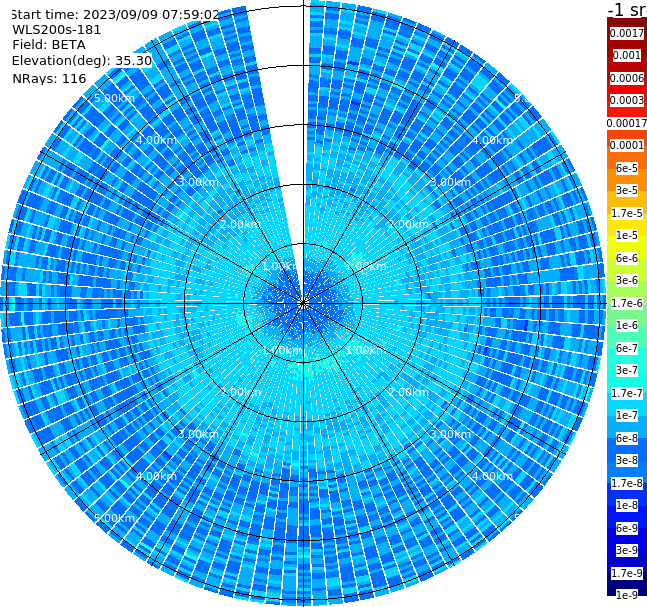647x607 pixels.
Task: Click the '3.00km' ring label in lower-left quadrant
Action: [198, 434]
